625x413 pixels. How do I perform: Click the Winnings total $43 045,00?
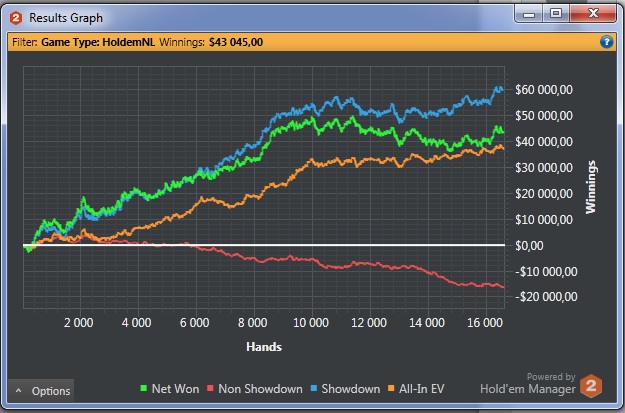click(236, 42)
